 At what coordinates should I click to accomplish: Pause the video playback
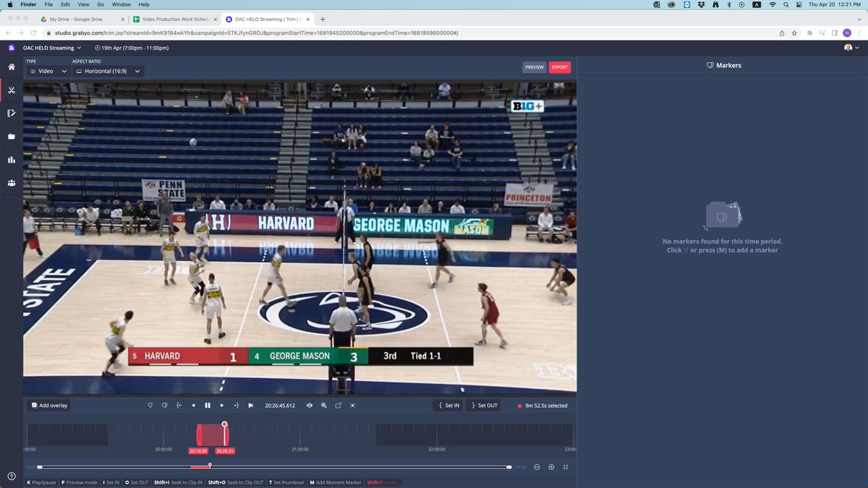[x=208, y=406]
